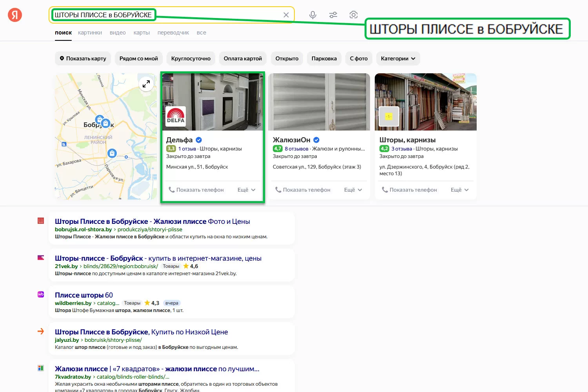
Task: Enable the Оплата картой filter
Action: pos(243,58)
